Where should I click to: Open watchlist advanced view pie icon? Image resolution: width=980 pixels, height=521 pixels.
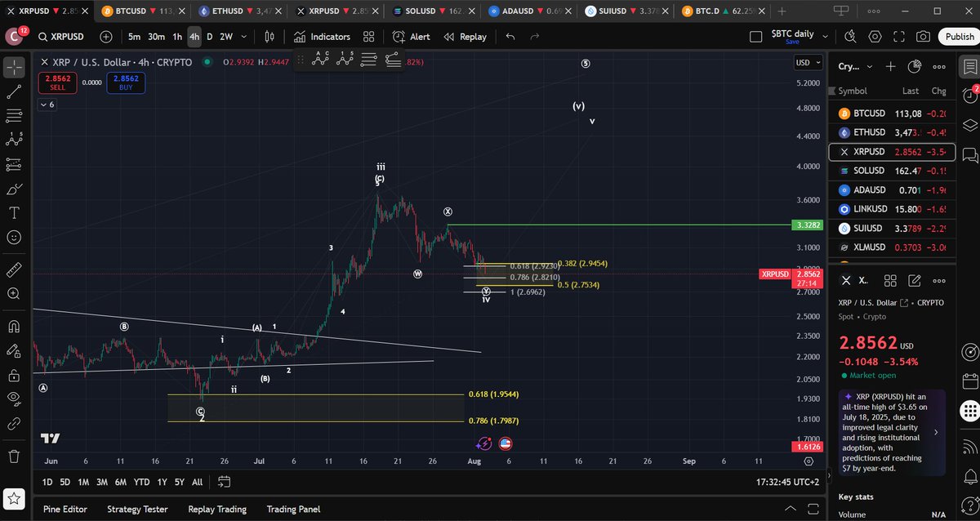[x=915, y=67]
